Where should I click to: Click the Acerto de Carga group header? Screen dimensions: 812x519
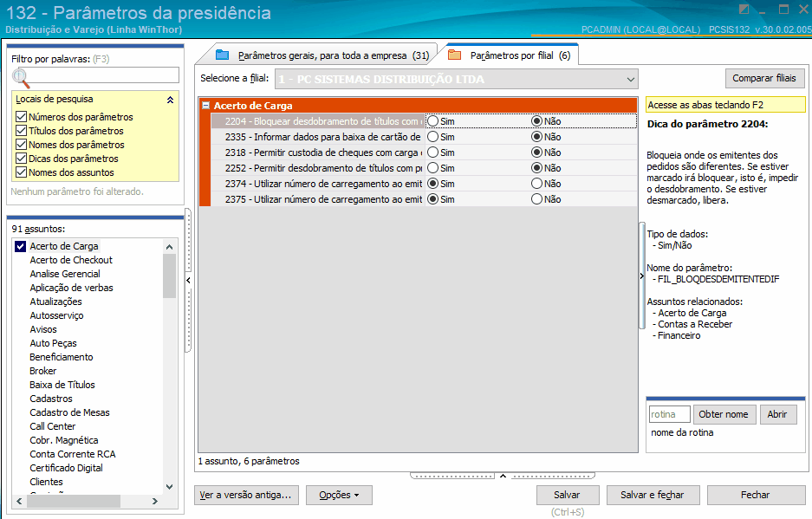tap(419, 105)
